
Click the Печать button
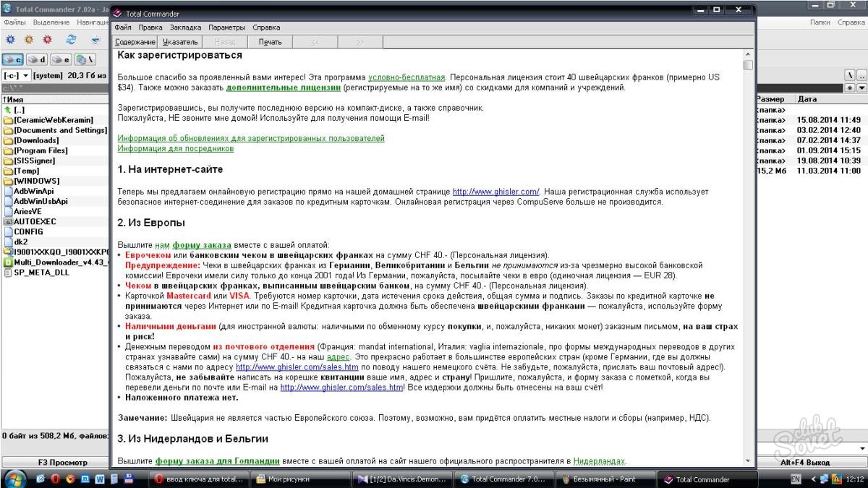[271, 42]
